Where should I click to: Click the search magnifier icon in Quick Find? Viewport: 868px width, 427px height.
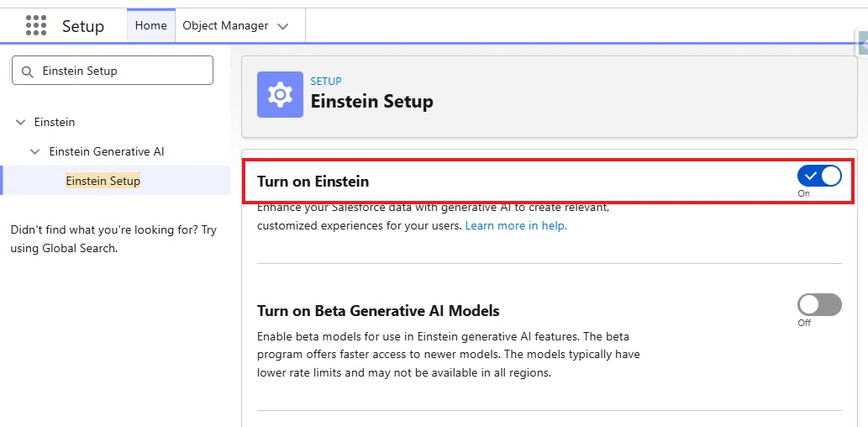(27, 71)
